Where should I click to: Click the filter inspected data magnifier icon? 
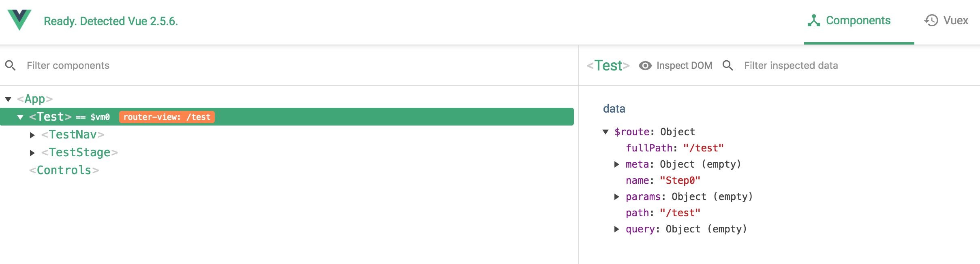(728, 66)
